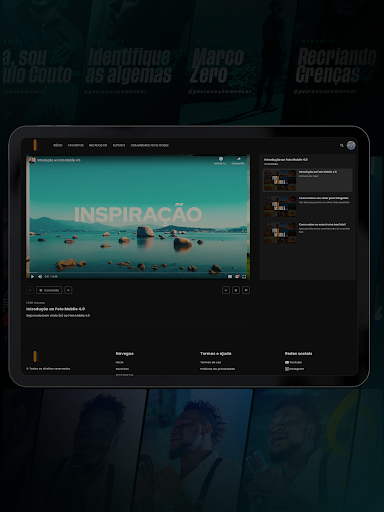Enter fullscreen with the player icon
The width and height of the screenshot is (384, 512).
[x=244, y=276]
